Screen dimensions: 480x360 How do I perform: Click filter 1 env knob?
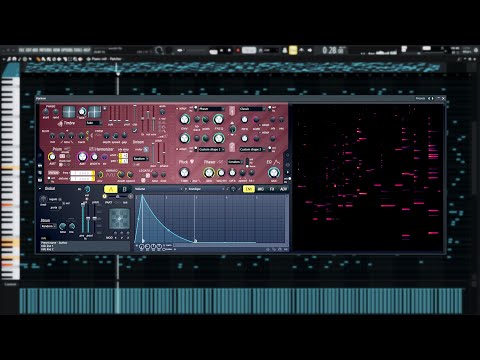[184, 119]
